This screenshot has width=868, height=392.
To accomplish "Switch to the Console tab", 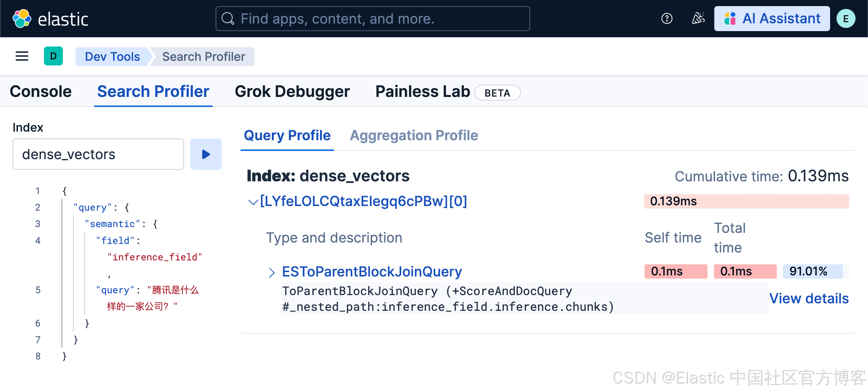I will pyautogui.click(x=41, y=92).
